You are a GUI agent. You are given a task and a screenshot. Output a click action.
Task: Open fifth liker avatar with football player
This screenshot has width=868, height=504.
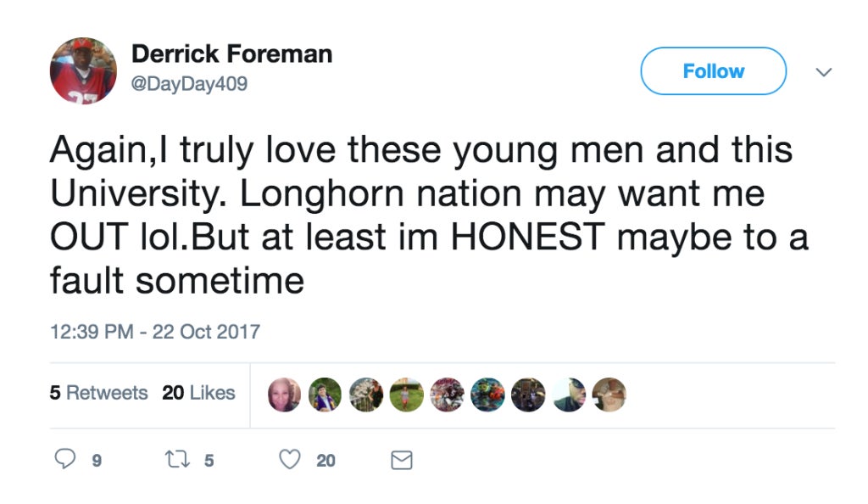pyautogui.click(x=448, y=395)
